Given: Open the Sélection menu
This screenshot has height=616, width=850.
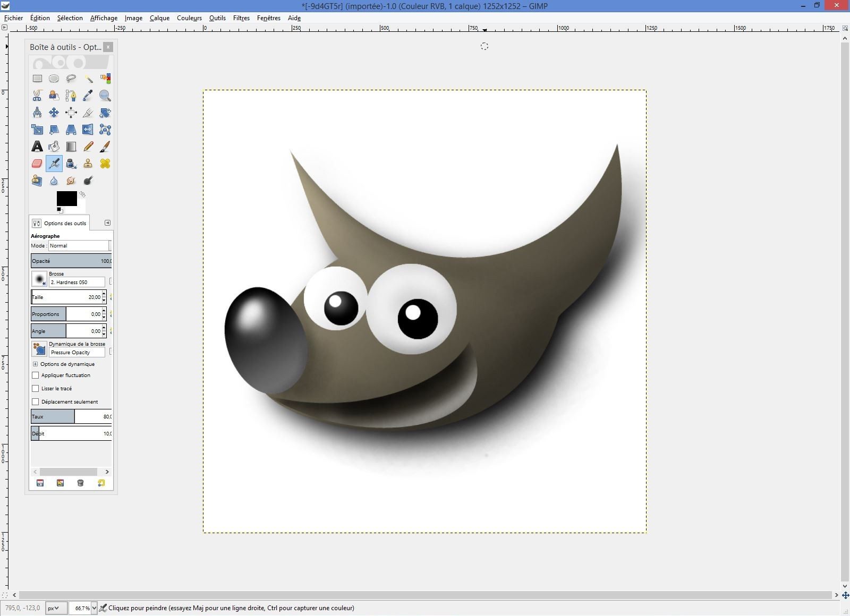Looking at the screenshot, I should (x=70, y=18).
